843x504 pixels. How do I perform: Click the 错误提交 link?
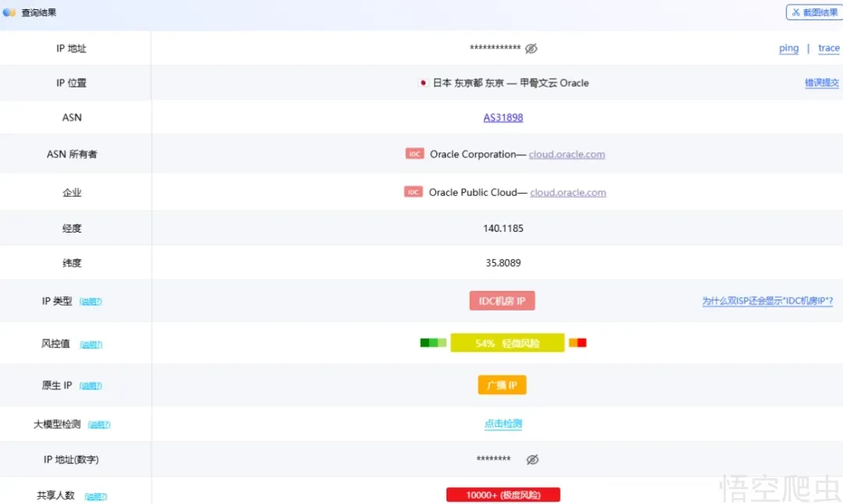822,83
